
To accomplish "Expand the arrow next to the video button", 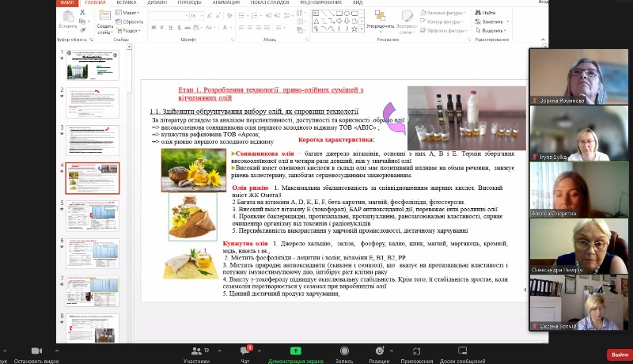I will pos(57,350).
